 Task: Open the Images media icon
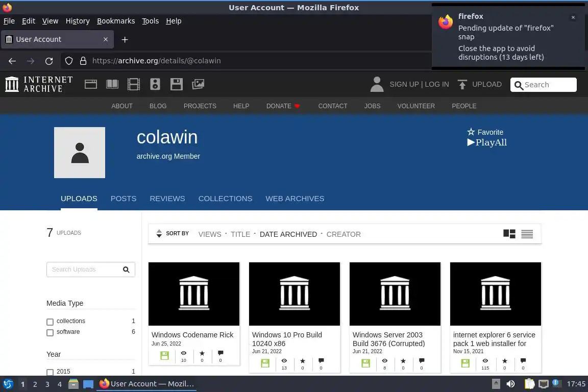198,84
